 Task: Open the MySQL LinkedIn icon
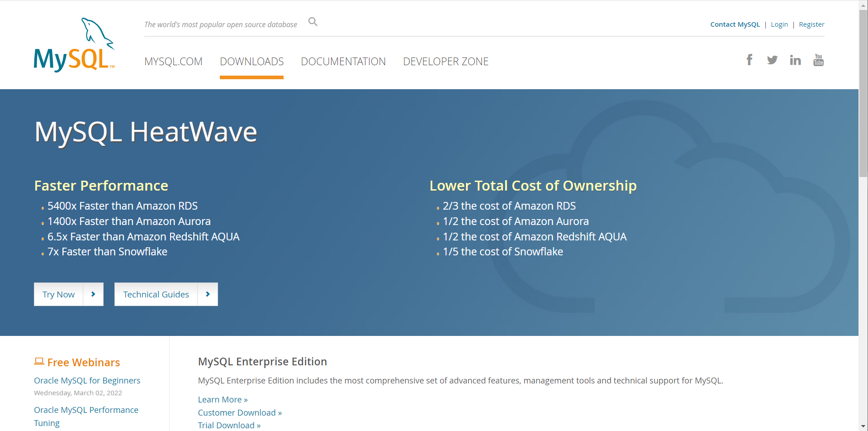(x=795, y=60)
